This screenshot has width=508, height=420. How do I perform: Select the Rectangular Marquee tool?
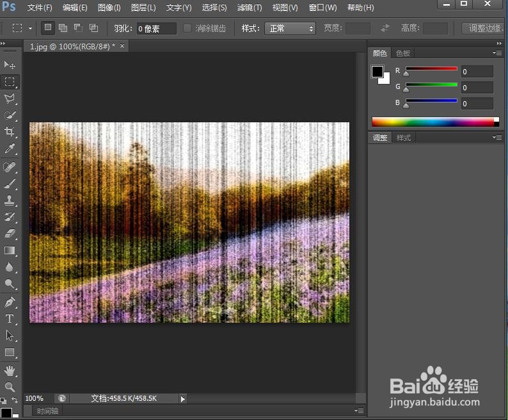[x=10, y=82]
